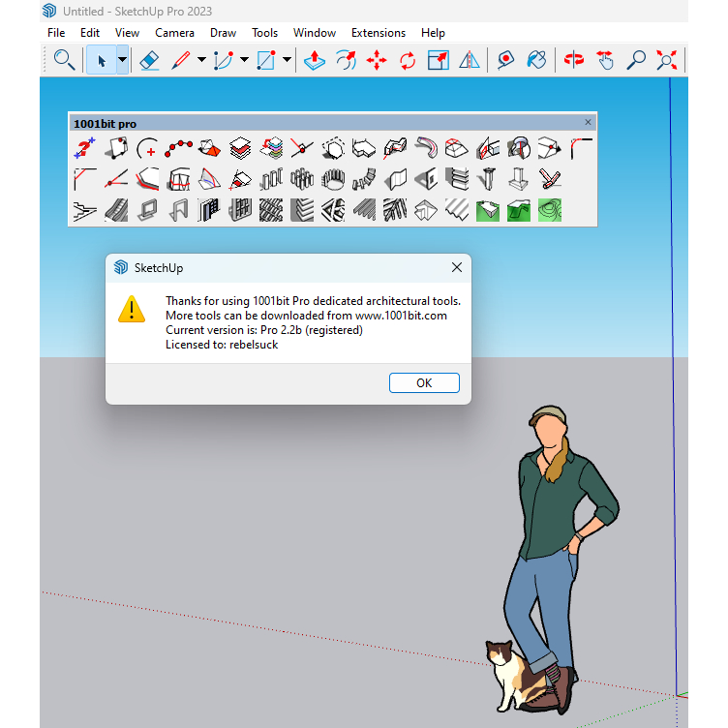The image size is (728, 728).
Task: Click 1001bit path array tool
Action: pyautogui.click(x=364, y=179)
